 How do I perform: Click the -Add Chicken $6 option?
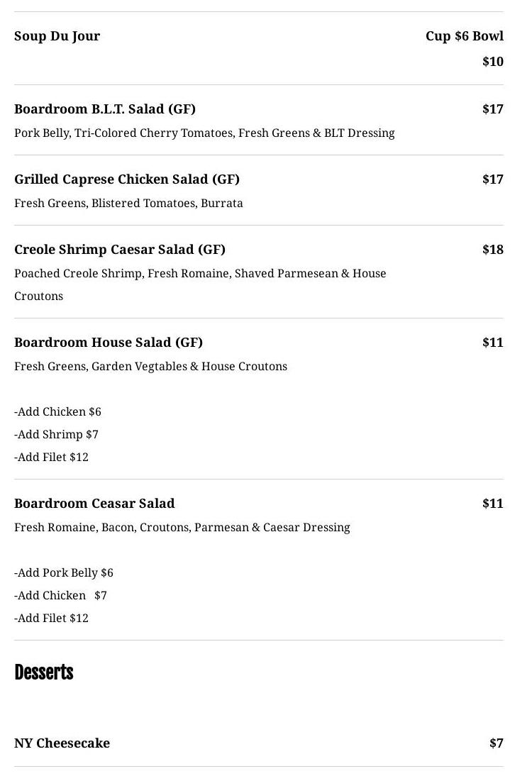[57, 412]
